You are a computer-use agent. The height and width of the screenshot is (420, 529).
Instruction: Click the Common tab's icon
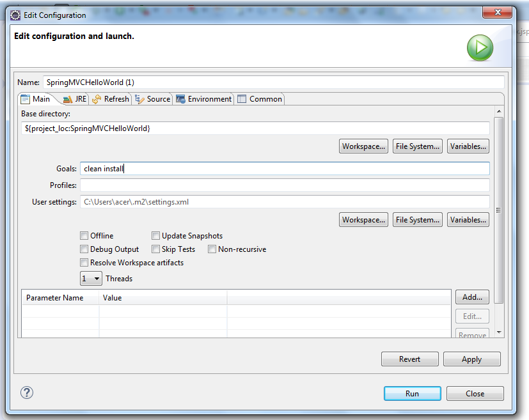(242, 99)
